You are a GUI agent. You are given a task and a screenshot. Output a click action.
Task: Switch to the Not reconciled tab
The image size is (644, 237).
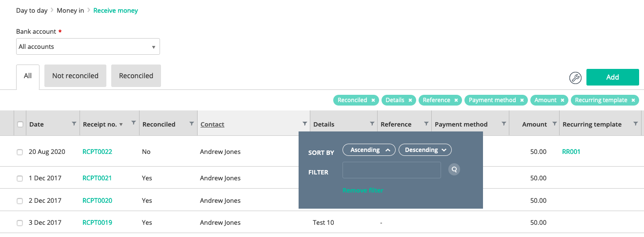click(x=75, y=76)
